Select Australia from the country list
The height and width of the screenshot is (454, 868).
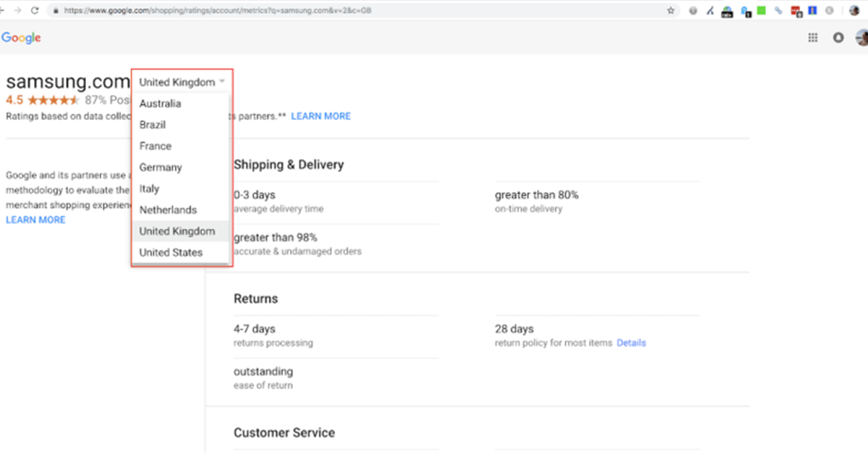pyautogui.click(x=161, y=103)
